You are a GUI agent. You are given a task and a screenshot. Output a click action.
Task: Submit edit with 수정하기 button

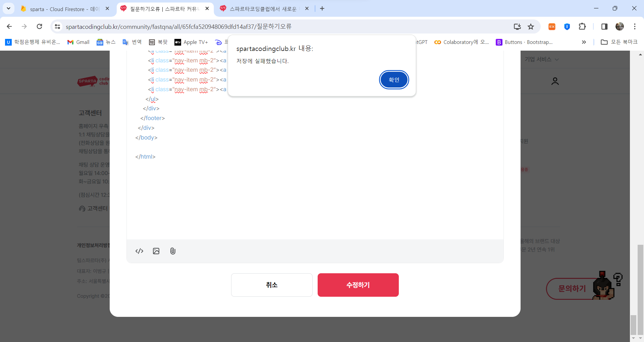coord(358,285)
